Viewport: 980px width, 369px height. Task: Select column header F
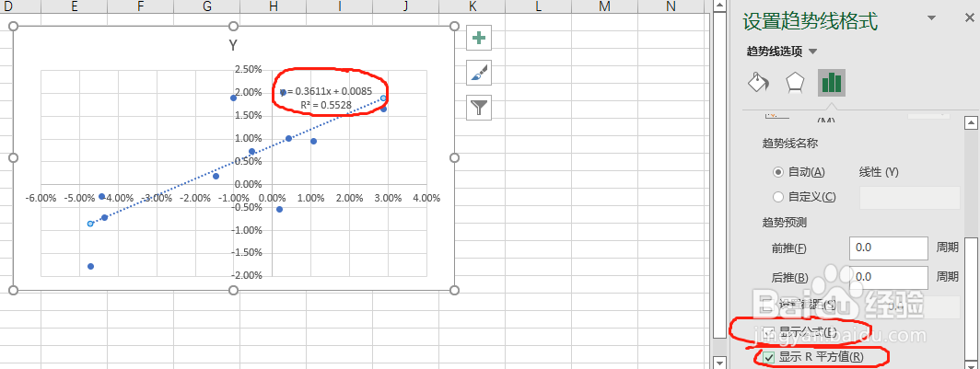point(141,6)
